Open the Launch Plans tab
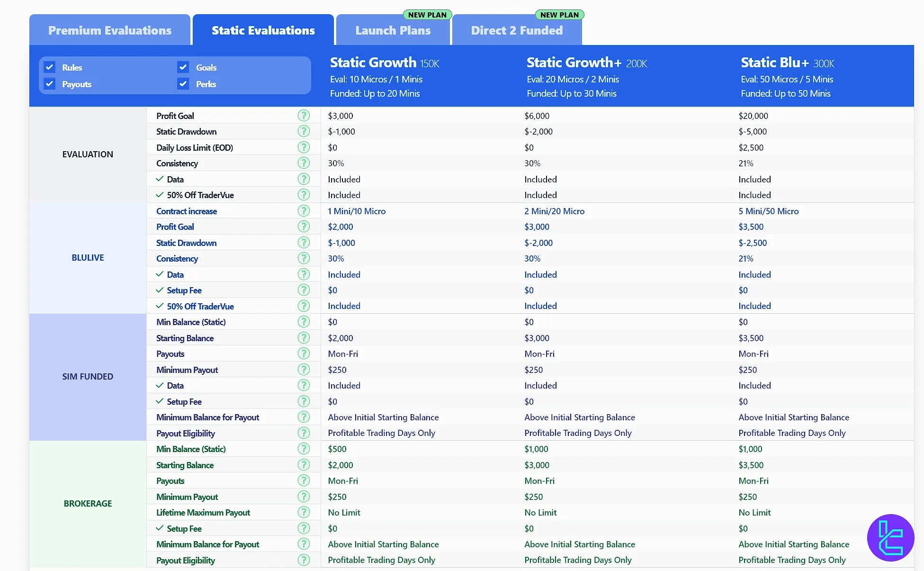 coord(393,30)
